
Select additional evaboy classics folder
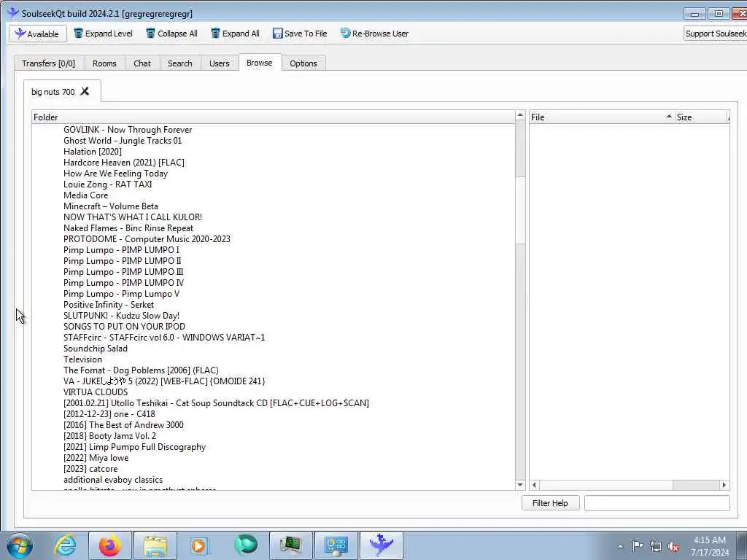[113, 480]
